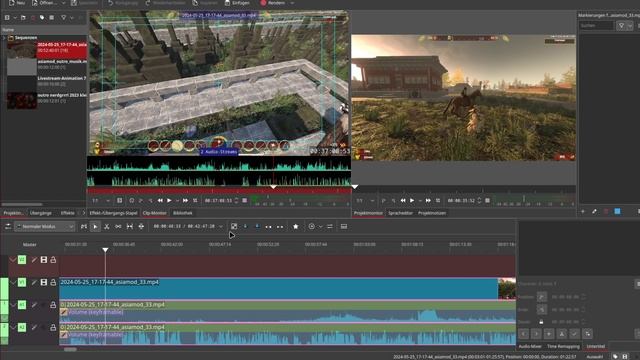Collapse track A2 with its chevron
Screen dimensions: 640x360
pyautogui.click(x=13, y=327)
